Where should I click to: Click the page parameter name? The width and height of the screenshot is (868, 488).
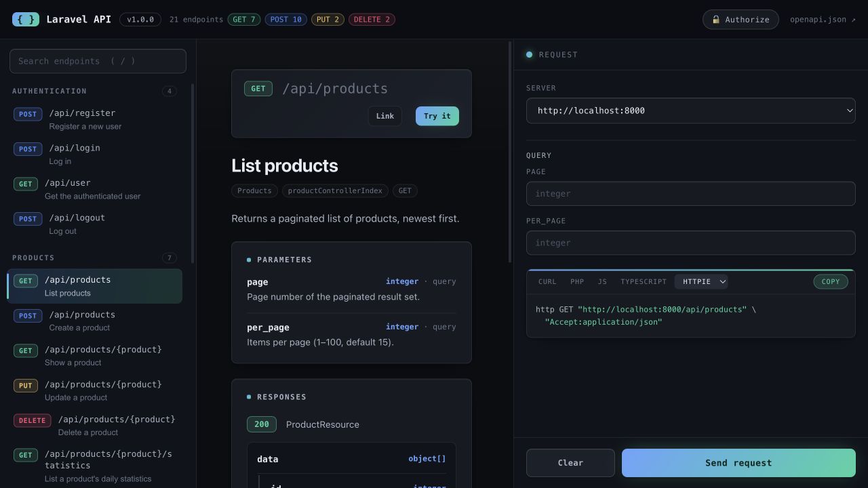pos(258,282)
